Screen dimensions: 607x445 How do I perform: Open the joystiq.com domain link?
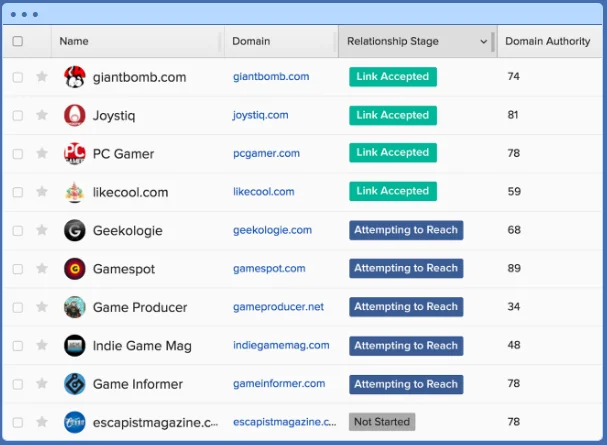[x=261, y=115]
